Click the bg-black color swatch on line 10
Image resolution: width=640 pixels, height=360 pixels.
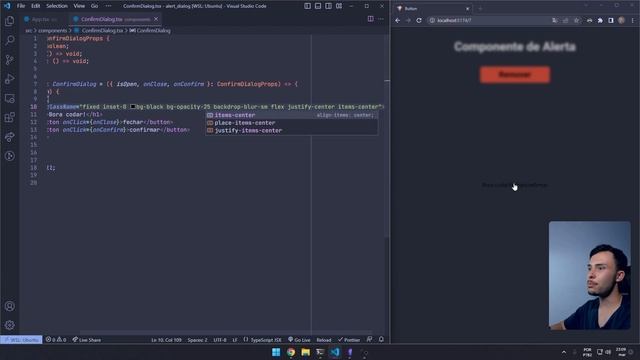(133, 107)
